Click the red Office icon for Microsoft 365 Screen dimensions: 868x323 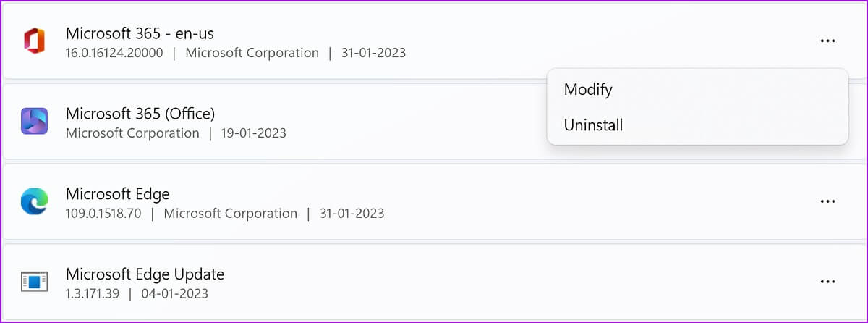tap(34, 40)
